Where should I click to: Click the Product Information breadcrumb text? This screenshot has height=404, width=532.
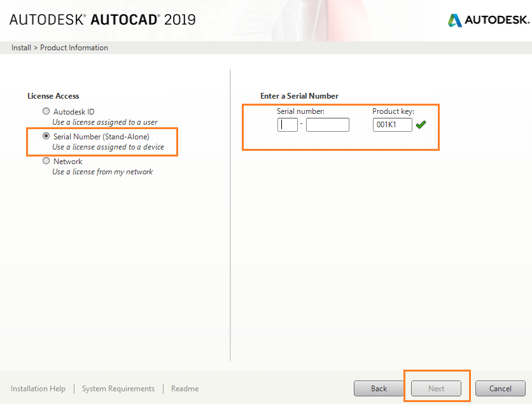click(74, 48)
